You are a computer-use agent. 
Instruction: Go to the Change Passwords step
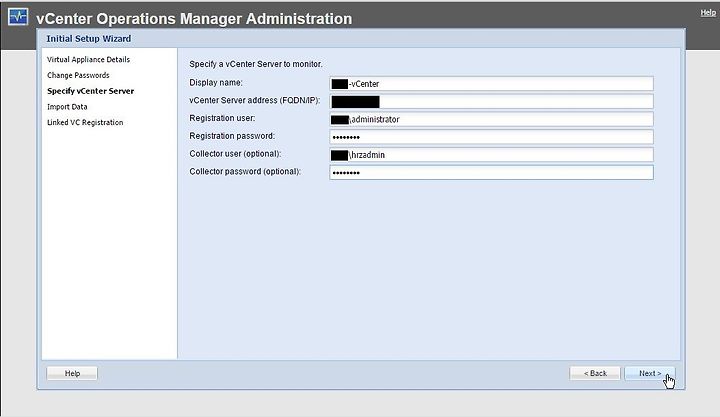(78, 75)
